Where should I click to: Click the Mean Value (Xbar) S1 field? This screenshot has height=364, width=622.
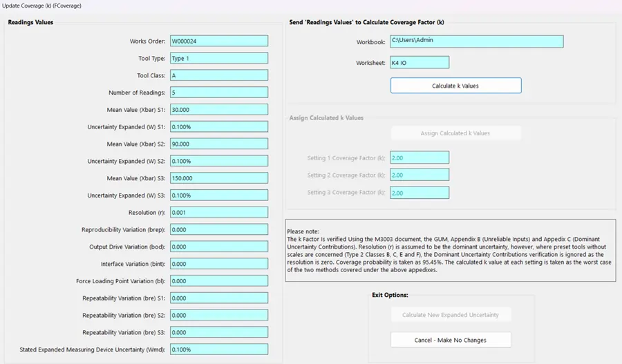coord(219,109)
